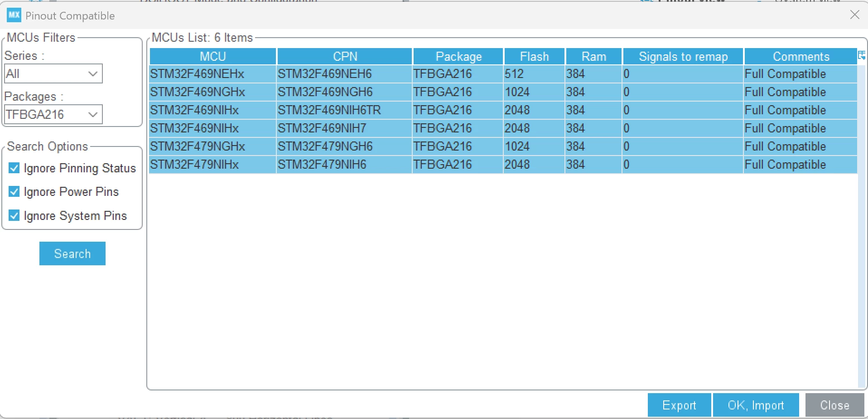
Task: Start the Search for compatible MCUs
Action: (x=72, y=253)
